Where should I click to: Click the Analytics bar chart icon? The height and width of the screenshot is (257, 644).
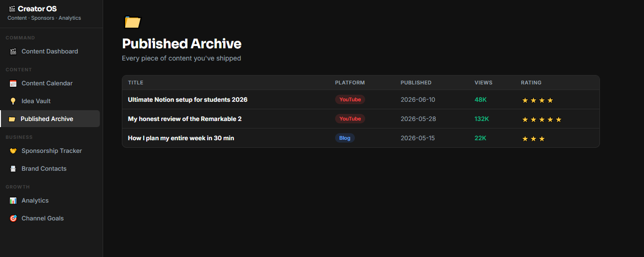coord(13,201)
